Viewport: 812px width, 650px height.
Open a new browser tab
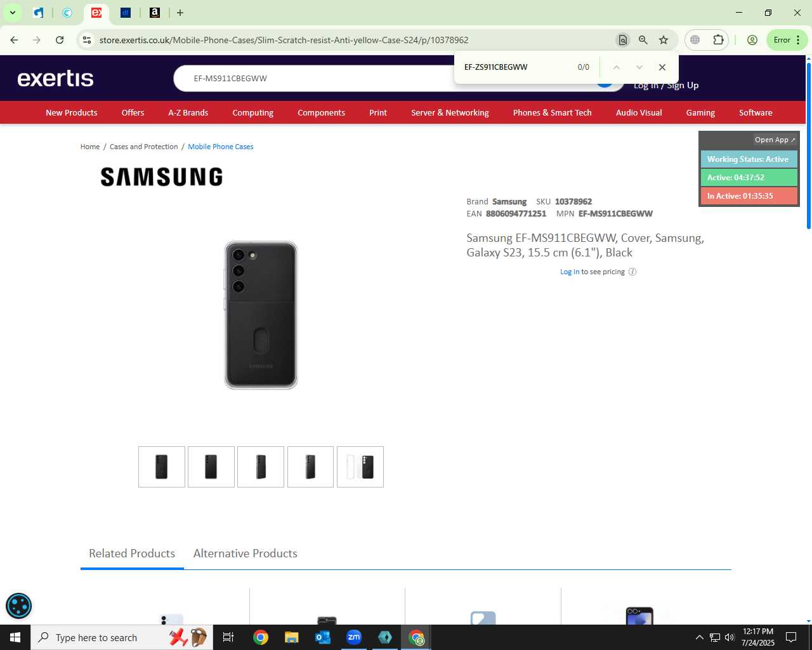tap(180, 13)
